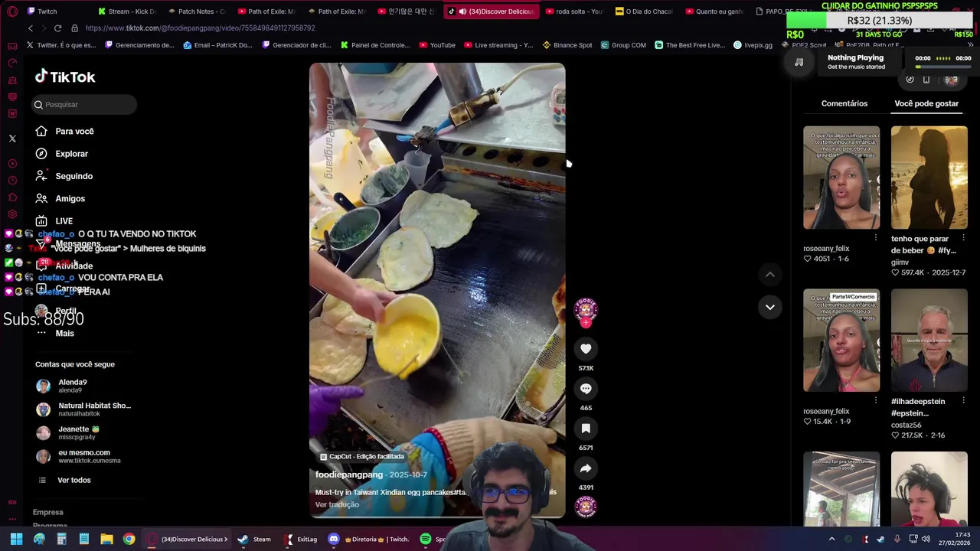
Task: Open the Twitter sidebar X icon
Action: click(12, 139)
